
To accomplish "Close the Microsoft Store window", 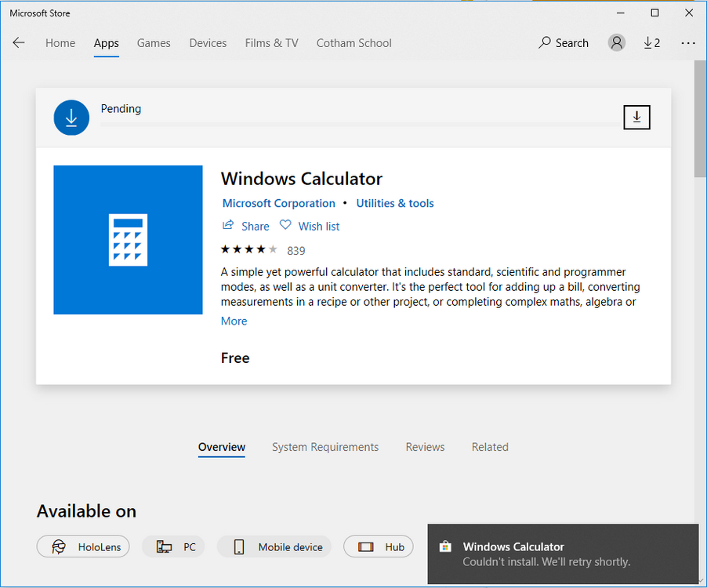I will point(689,13).
